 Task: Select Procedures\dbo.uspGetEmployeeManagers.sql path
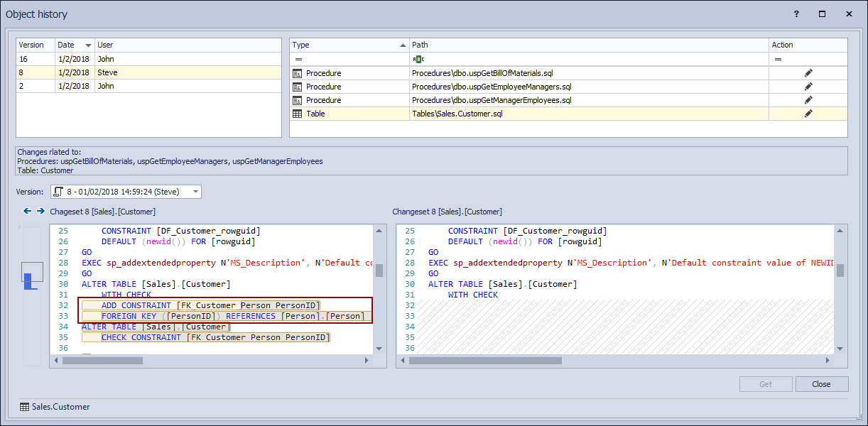click(x=492, y=87)
